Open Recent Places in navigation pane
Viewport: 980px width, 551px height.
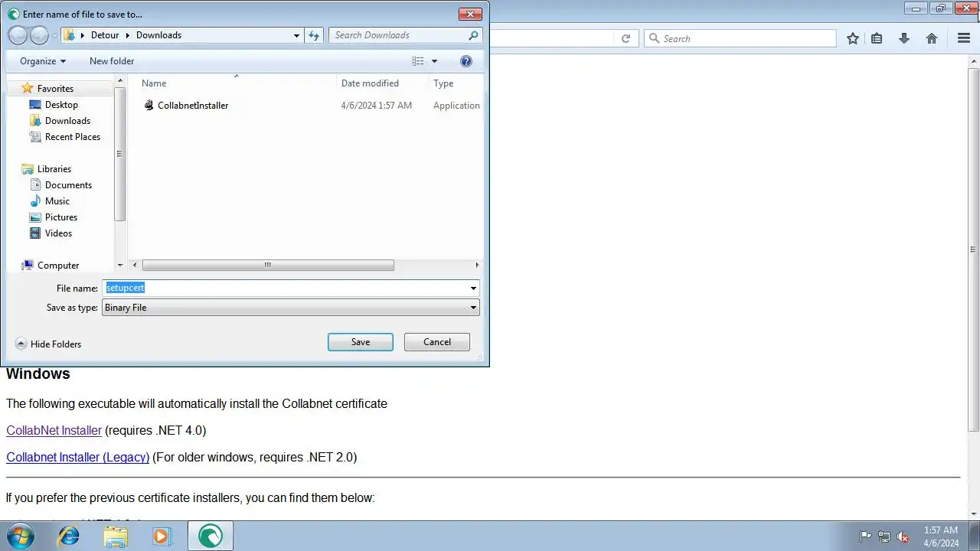pyautogui.click(x=73, y=137)
